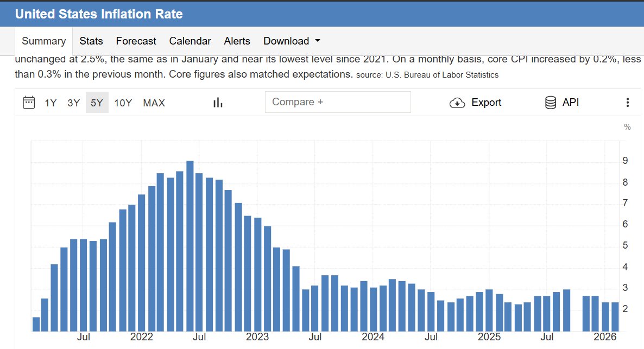Click the Export cloud download icon
This screenshot has height=349, width=644.
(x=457, y=103)
